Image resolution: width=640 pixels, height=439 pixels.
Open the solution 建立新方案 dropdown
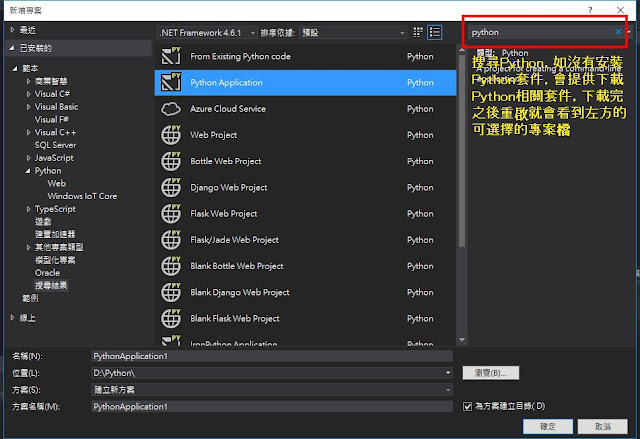coord(448,390)
